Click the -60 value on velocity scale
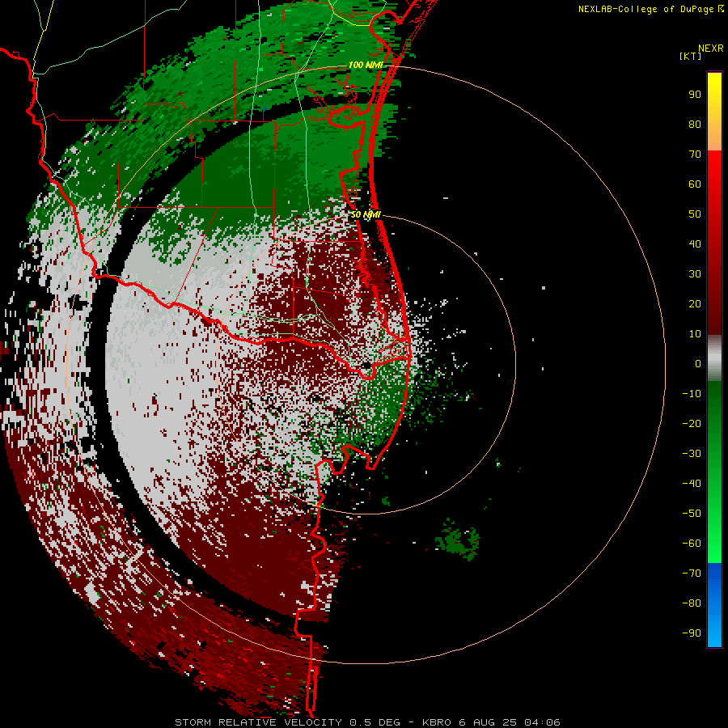 coord(692,544)
